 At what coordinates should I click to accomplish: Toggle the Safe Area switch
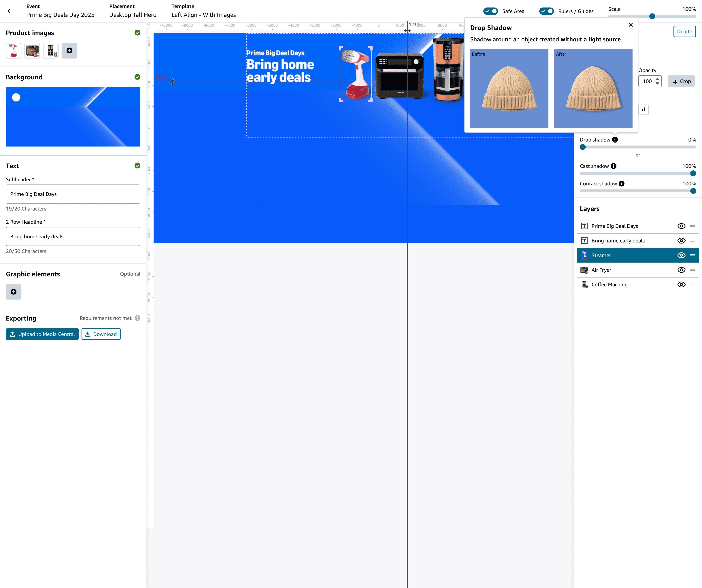point(490,11)
